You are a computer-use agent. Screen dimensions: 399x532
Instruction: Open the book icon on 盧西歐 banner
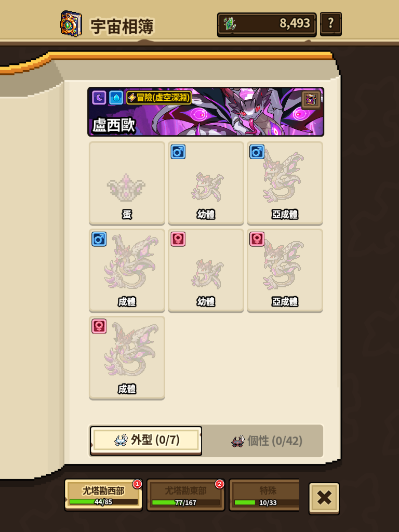click(311, 99)
